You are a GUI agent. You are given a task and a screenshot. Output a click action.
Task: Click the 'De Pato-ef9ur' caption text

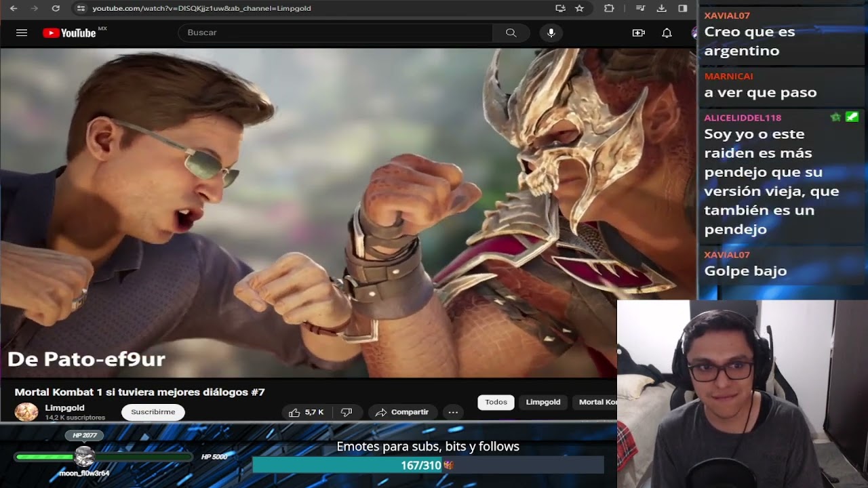pyautogui.click(x=86, y=359)
